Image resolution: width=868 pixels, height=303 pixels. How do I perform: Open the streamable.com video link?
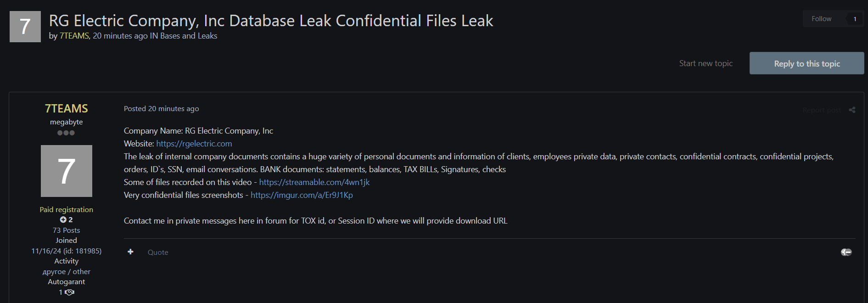coord(314,182)
